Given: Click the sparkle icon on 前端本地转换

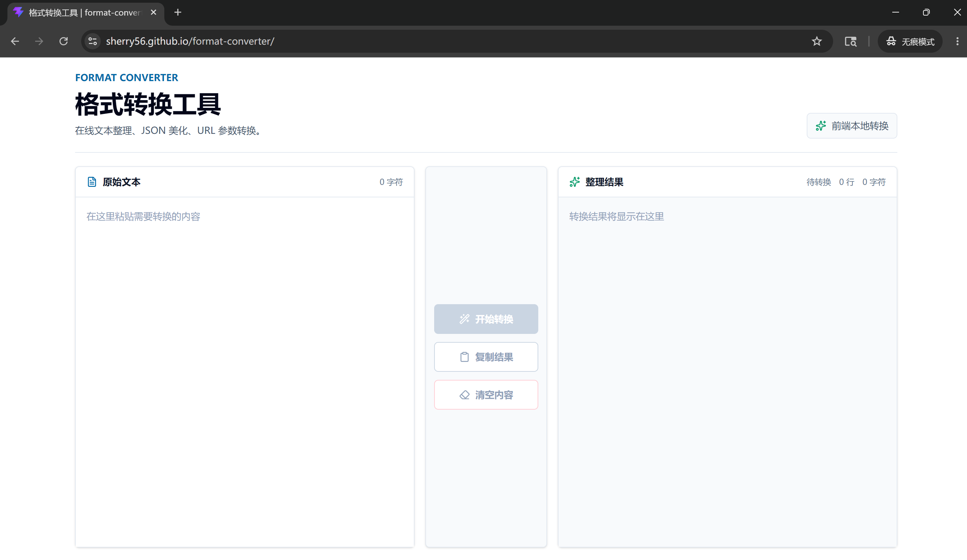Looking at the screenshot, I should (x=821, y=126).
